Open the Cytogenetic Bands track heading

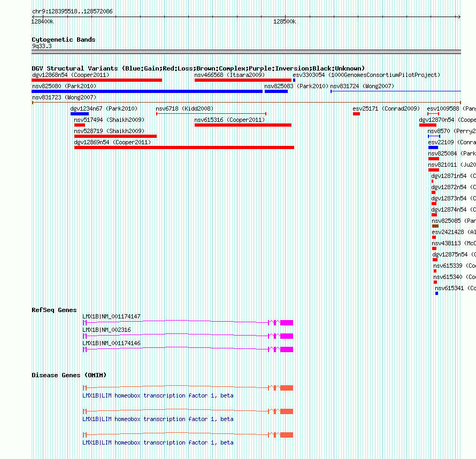[64, 40]
